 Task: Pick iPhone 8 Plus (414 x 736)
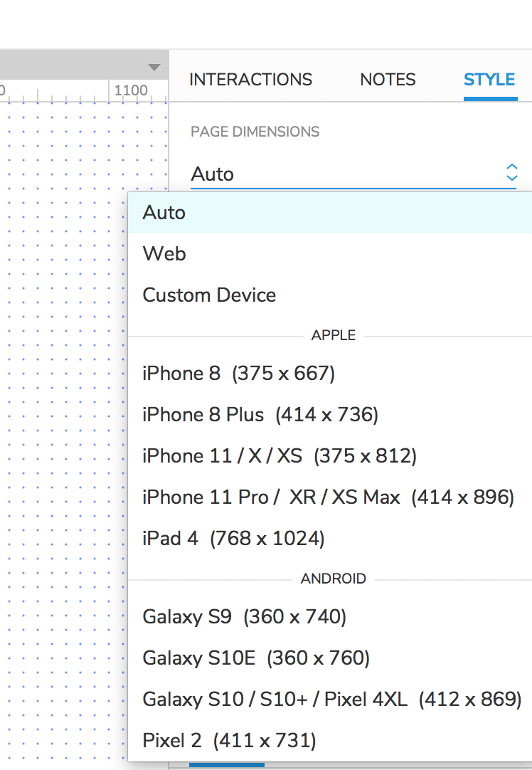(x=330, y=415)
